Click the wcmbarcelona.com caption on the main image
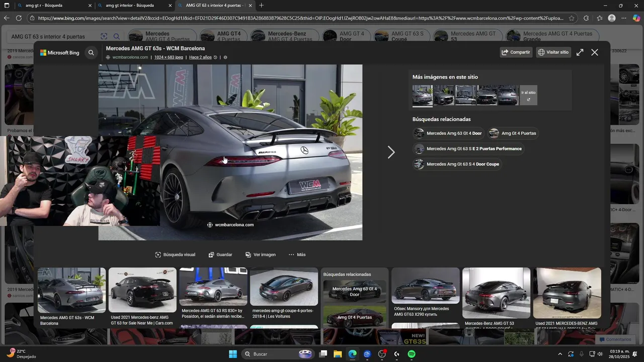 click(230, 225)
